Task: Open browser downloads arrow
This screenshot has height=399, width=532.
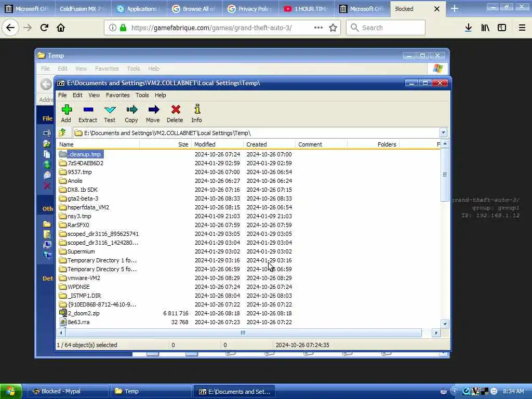Action: coord(468,28)
